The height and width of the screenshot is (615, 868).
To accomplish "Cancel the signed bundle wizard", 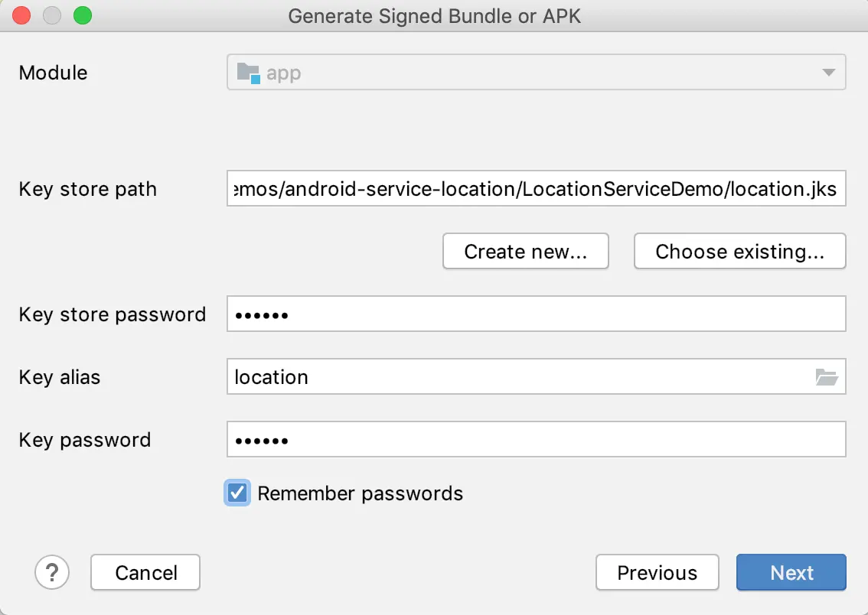I will pos(145,572).
